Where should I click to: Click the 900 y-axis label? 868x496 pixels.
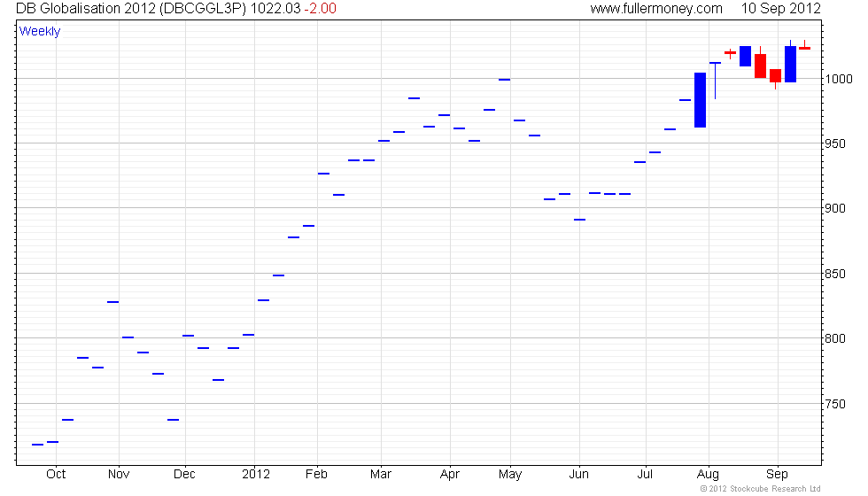[835, 209]
